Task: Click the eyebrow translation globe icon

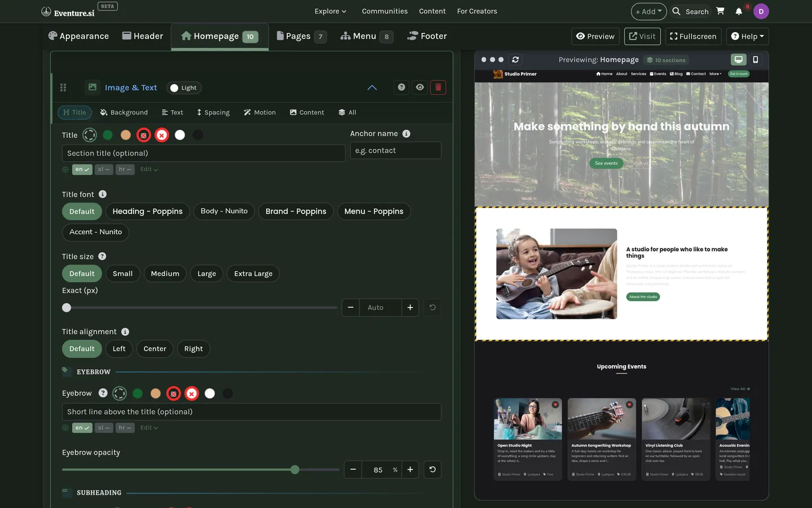Action: [x=65, y=428]
